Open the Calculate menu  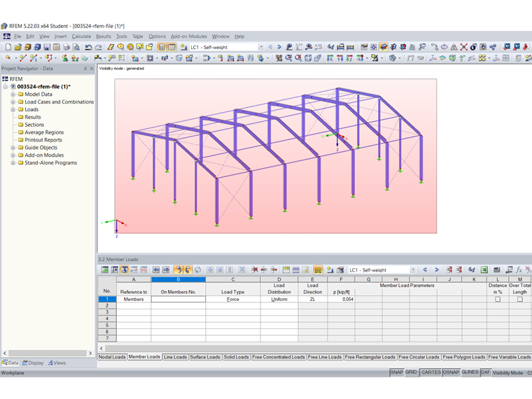(x=81, y=36)
